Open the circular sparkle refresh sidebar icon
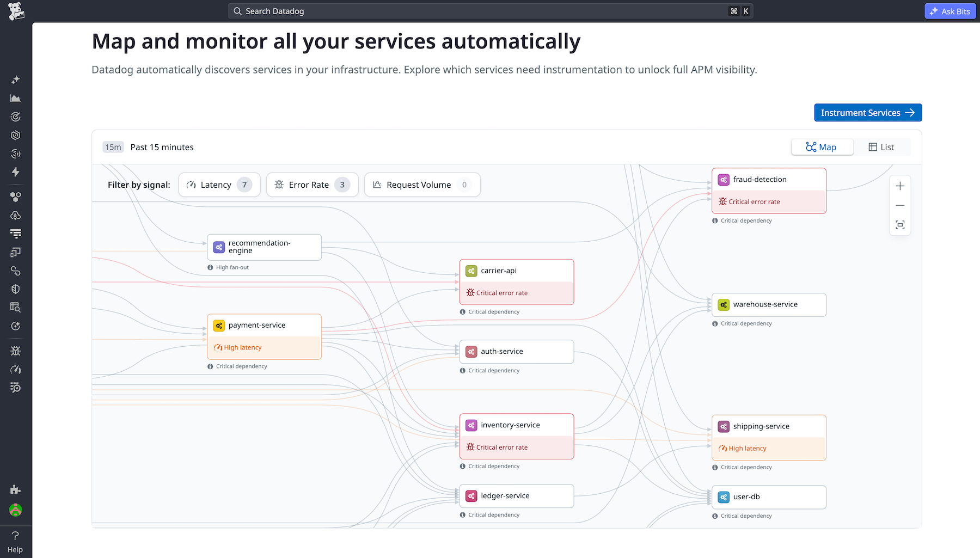Image resolution: width=980 pixels, height=558 pixels. [16, 326]
